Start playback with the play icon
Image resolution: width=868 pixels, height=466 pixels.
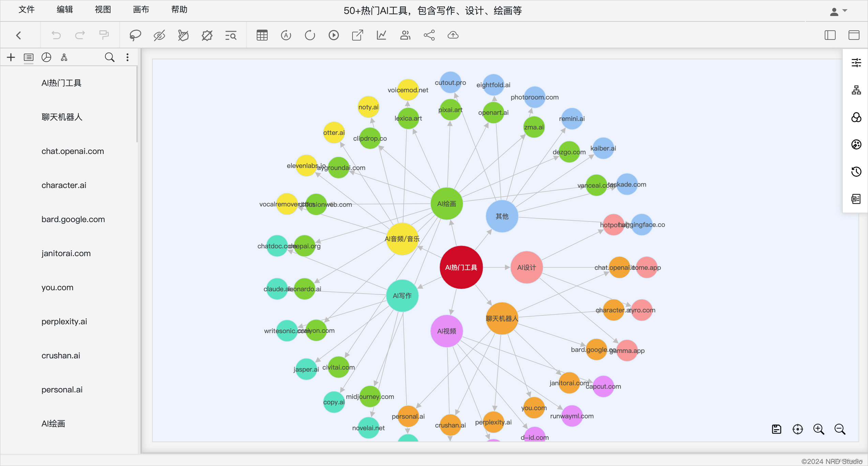coord(333,35)
